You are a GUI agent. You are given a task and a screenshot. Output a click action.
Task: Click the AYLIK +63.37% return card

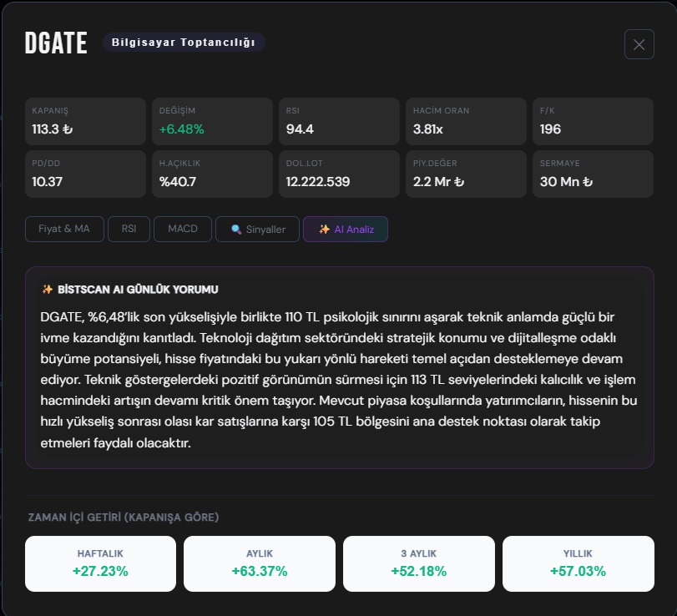[x=260, y=563]
